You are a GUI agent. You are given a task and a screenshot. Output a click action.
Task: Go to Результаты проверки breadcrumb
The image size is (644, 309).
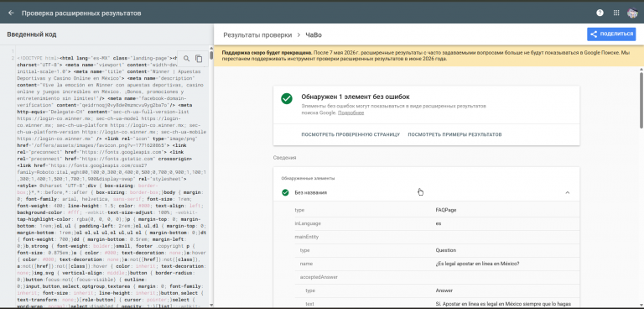pos(257,35)
